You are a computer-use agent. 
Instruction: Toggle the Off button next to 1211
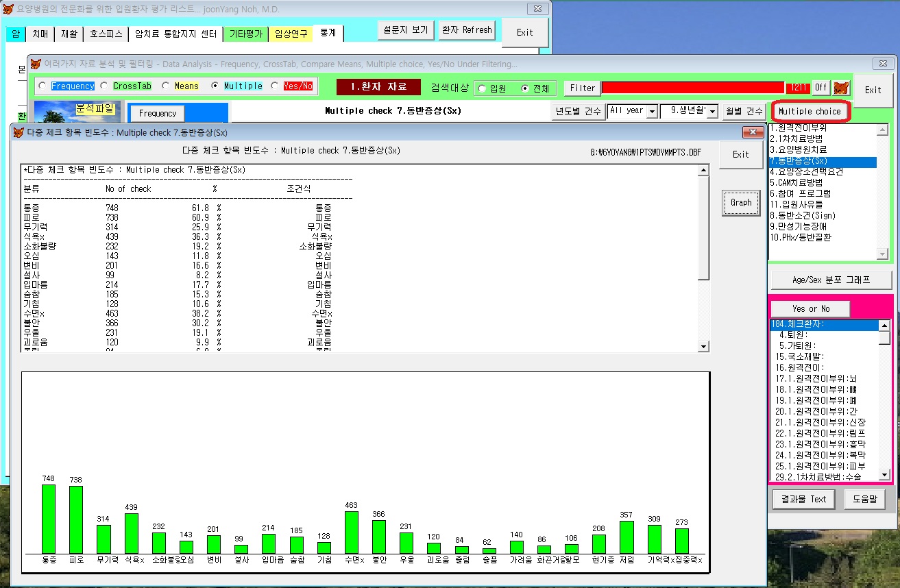click(x=821, y=88)
